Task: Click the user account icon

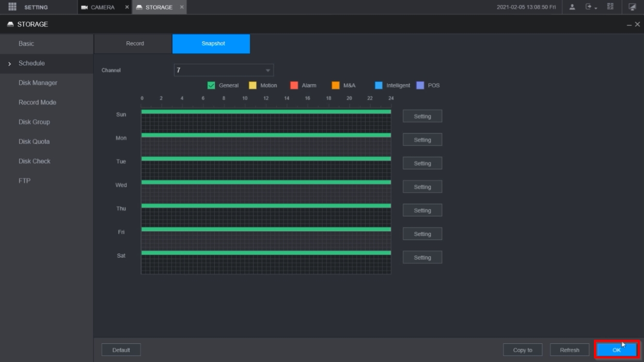Action: pyautogui.click(x=572, y=7)
